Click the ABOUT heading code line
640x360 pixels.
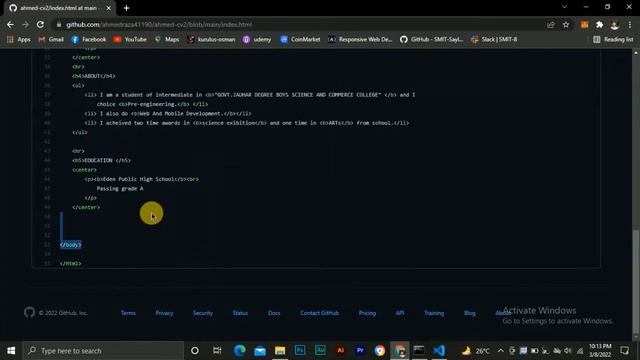pyautogui.click(x=93, y=76)
